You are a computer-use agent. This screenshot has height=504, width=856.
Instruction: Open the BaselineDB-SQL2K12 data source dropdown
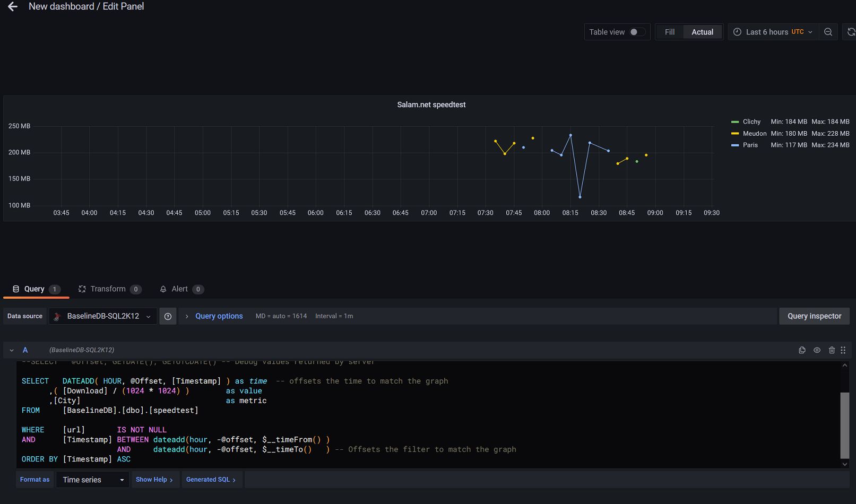103,316
